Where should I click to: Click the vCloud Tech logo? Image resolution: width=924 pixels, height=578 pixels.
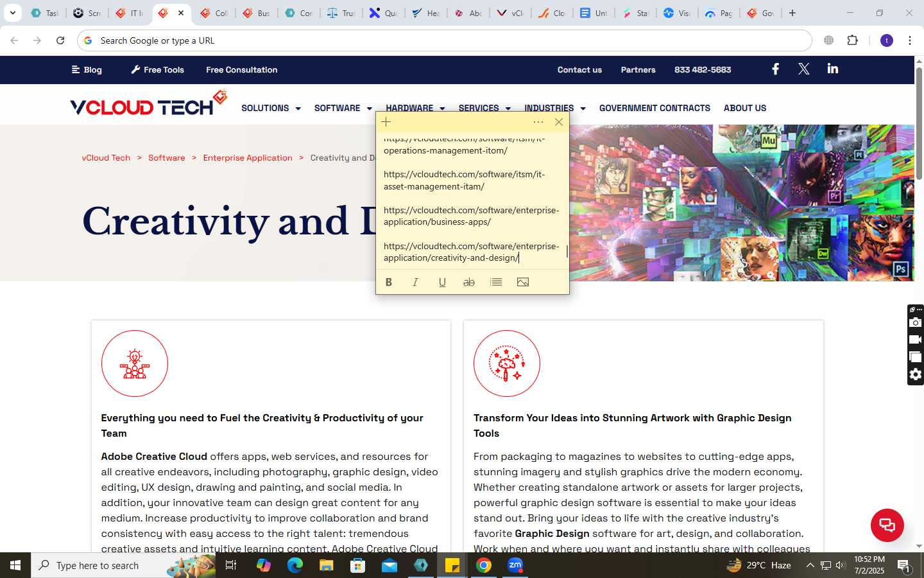click(149, 103)
